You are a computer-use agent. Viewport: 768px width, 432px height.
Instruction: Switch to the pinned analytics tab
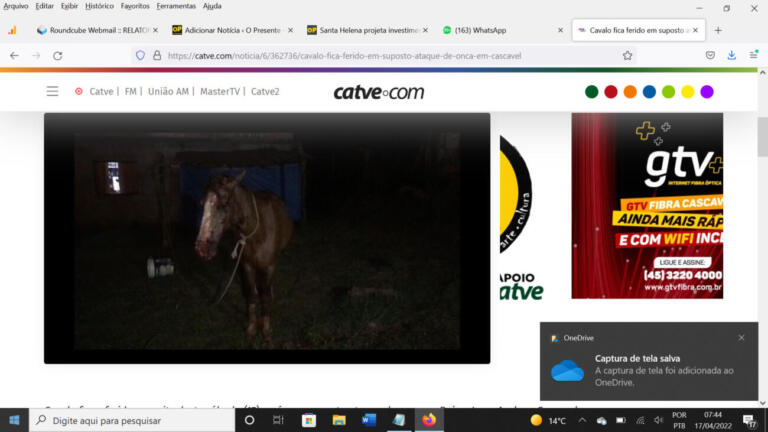coord(12,30)
